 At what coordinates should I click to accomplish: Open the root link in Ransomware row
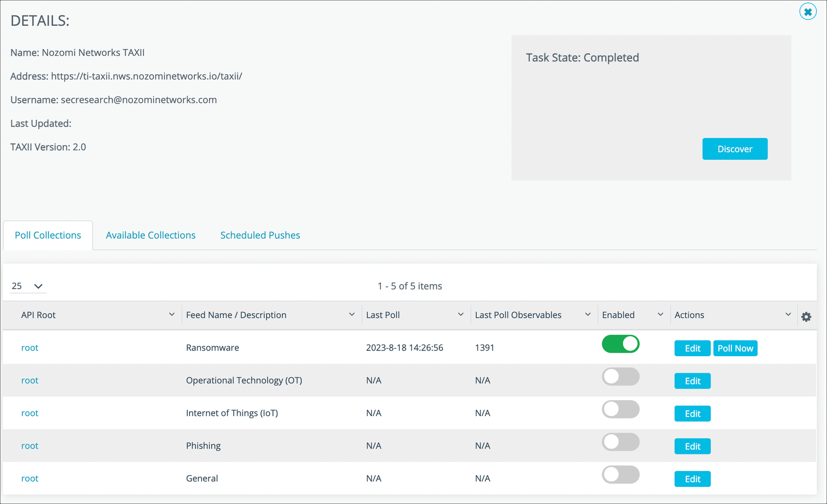[x=29, y=348]
